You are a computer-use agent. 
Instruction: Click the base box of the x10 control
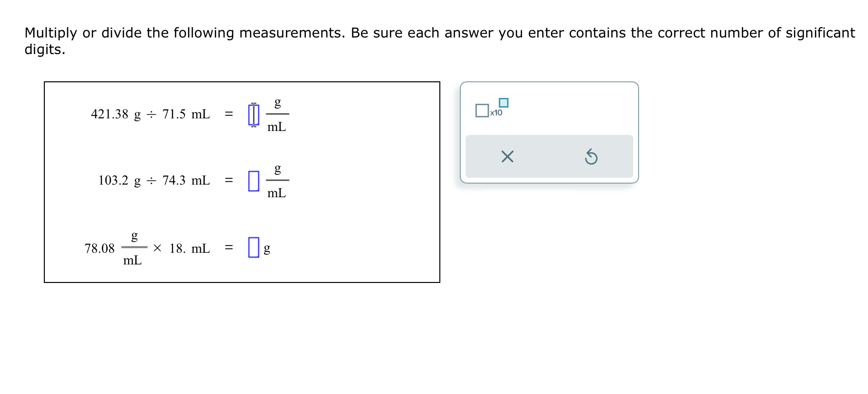point(482,111)
